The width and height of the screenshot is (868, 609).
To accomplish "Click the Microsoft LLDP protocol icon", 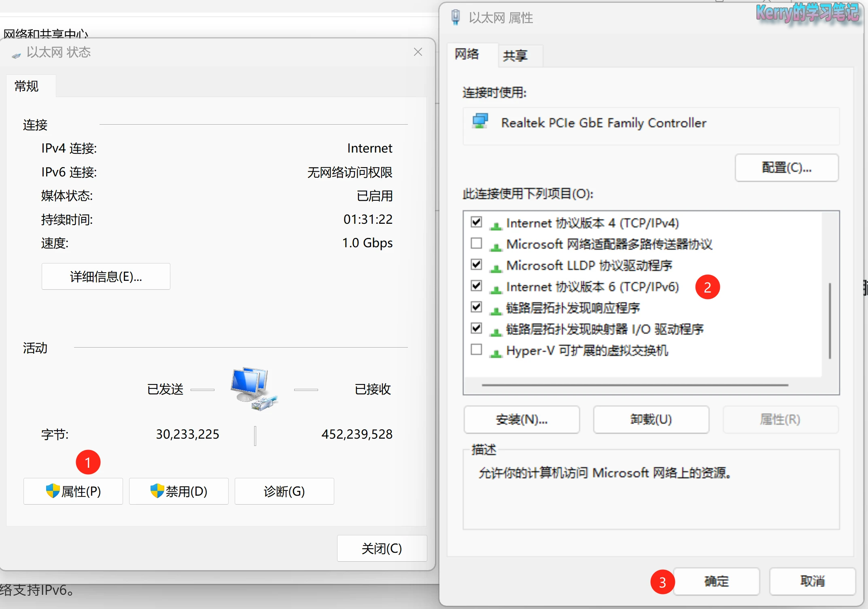I will click(496, 268).
